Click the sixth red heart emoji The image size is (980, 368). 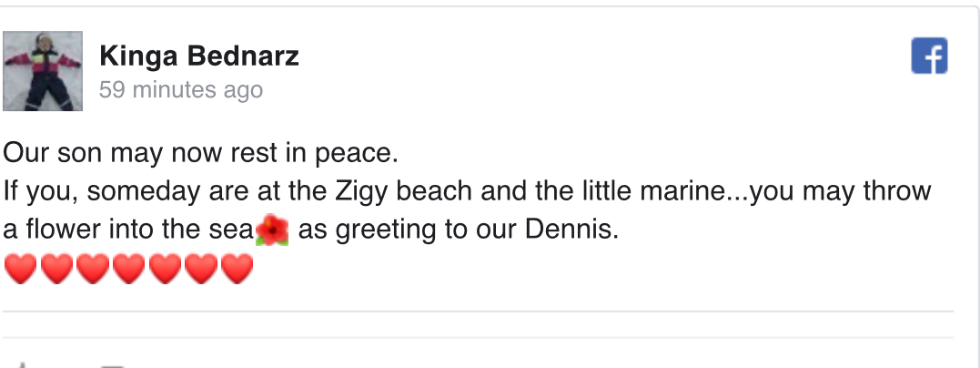point(200,269)
